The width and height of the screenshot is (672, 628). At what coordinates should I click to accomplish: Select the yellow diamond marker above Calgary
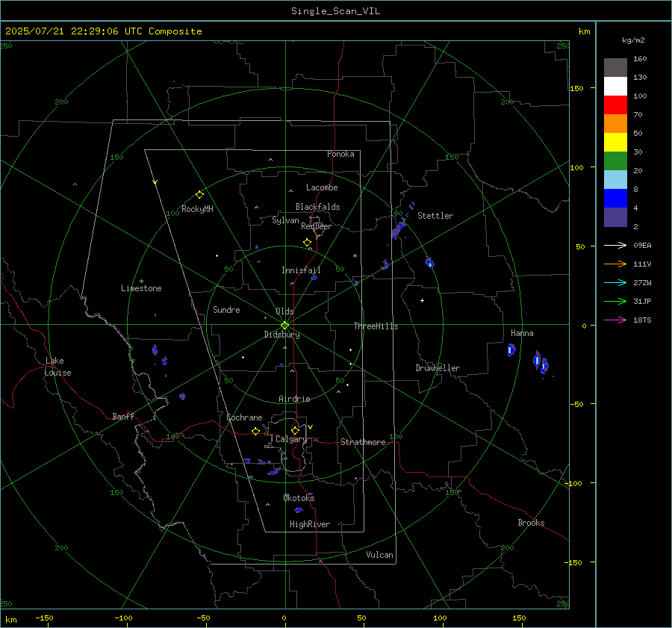(295, 430)
